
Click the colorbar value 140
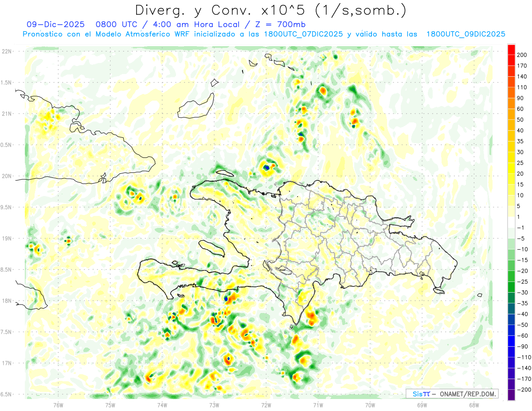coord(523,76)
